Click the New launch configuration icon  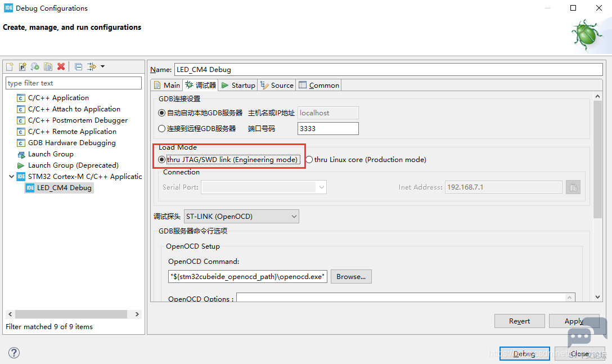pos(10,67)
